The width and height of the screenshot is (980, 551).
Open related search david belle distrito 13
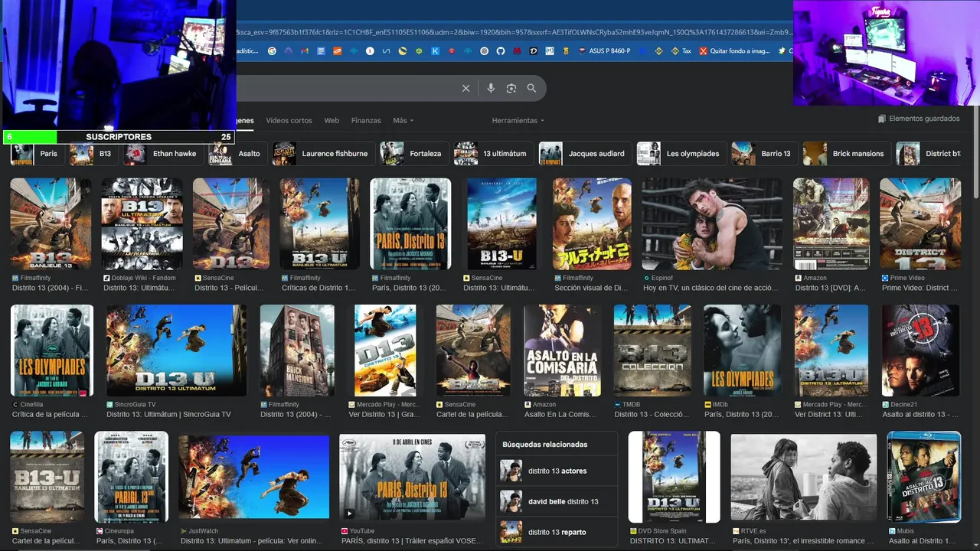pyautogui.click(x=557, y=501)
